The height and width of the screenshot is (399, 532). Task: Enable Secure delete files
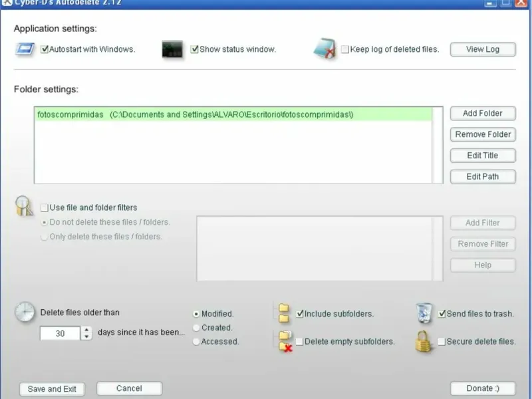click(x=442, y=341)
